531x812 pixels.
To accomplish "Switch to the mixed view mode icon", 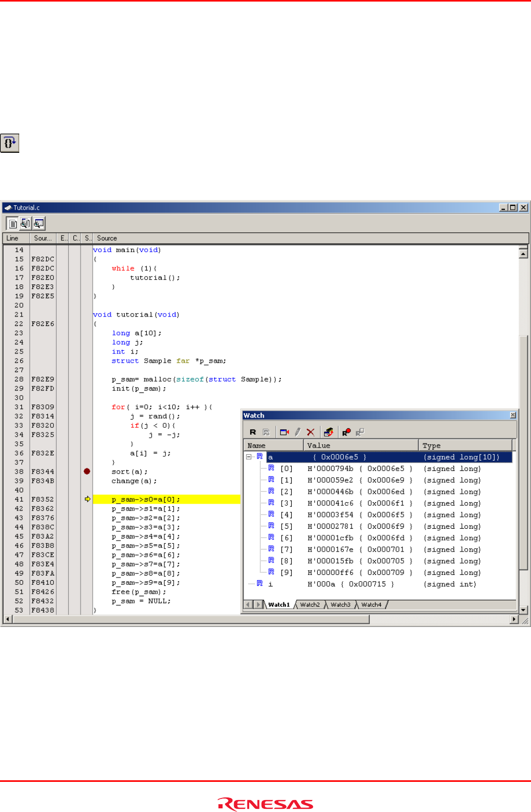I will pos(25,224).
